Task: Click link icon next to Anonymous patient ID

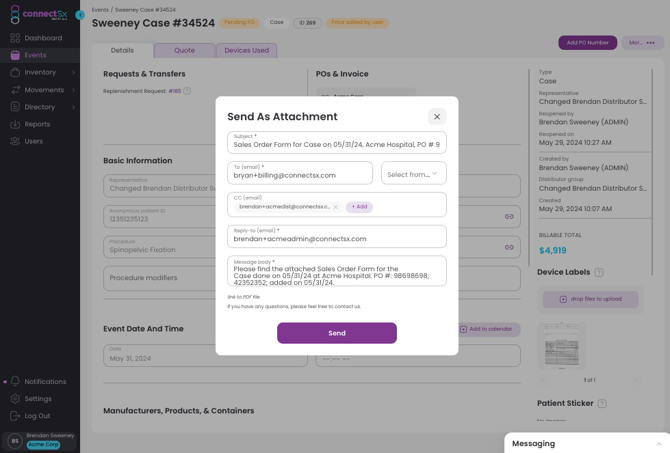Action: pos(509,217)
